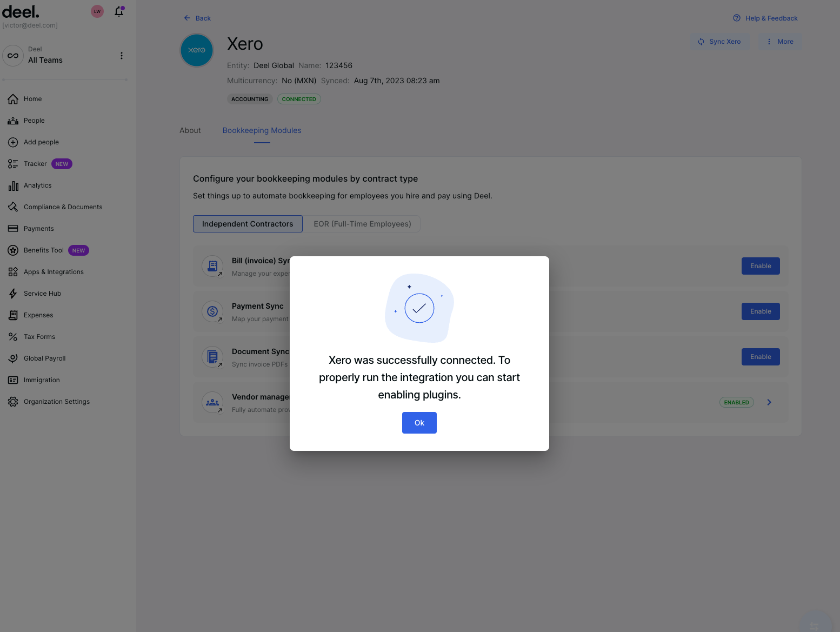Viewport: 840px width, 632px height.
Task: Open Compliance & Documents
Action: pyautogui.click(x=63, y=207)
